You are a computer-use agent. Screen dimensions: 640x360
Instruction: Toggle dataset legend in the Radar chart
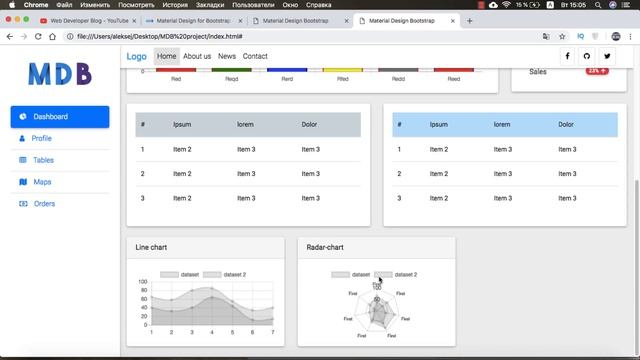tap(351, 275)
